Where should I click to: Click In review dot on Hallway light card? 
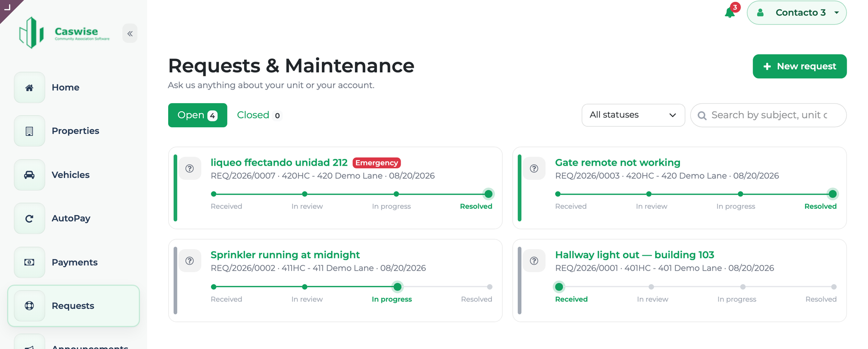point(651,287)
